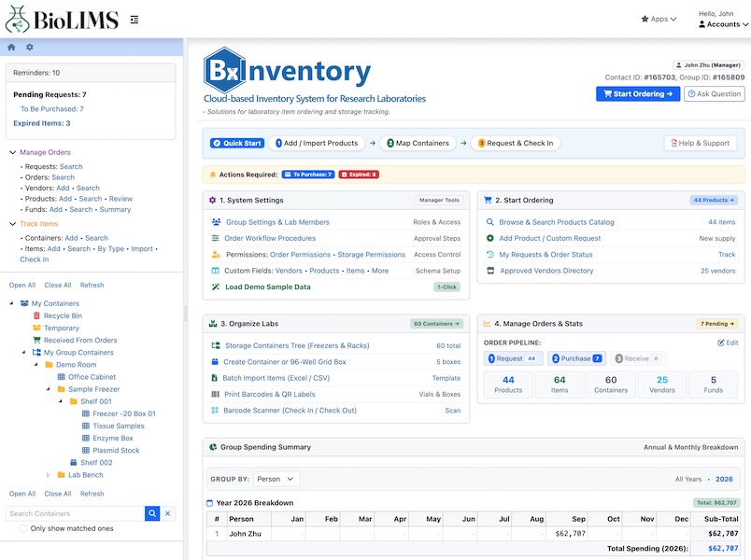Expand Lab Bench tree node arrow
This screenshot has height=560, width=751.
[x=48, y=475]
